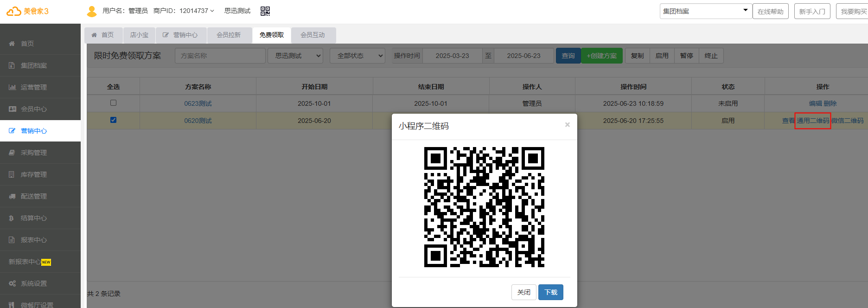Screen dimensions: 868x308
Task: Close the 小程序二维码 dialog with X
Action: point(568,125)
